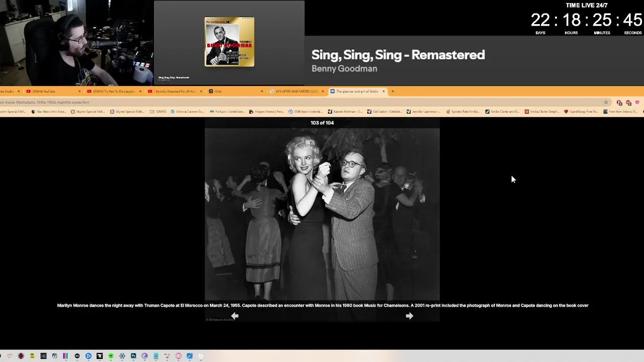Open the purple swirl app in taskbar
644x362 pixels.
point(144,356)
